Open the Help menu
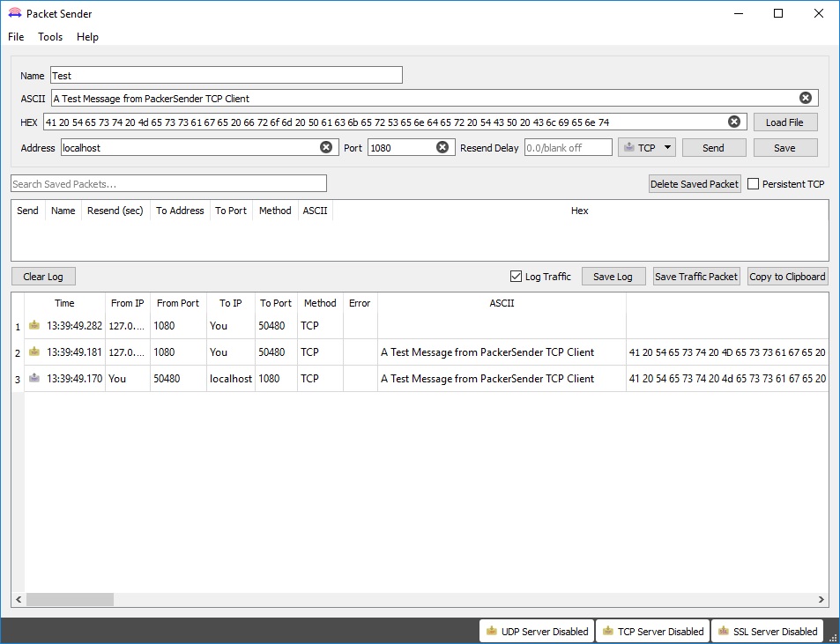 point(87,37)
